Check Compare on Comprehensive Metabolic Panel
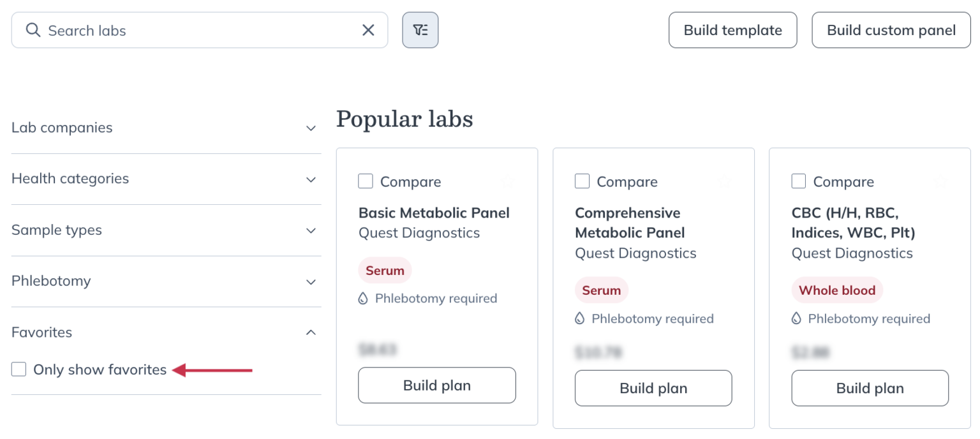The height and width of the screenshot is (439, 980). coord(582,181)
